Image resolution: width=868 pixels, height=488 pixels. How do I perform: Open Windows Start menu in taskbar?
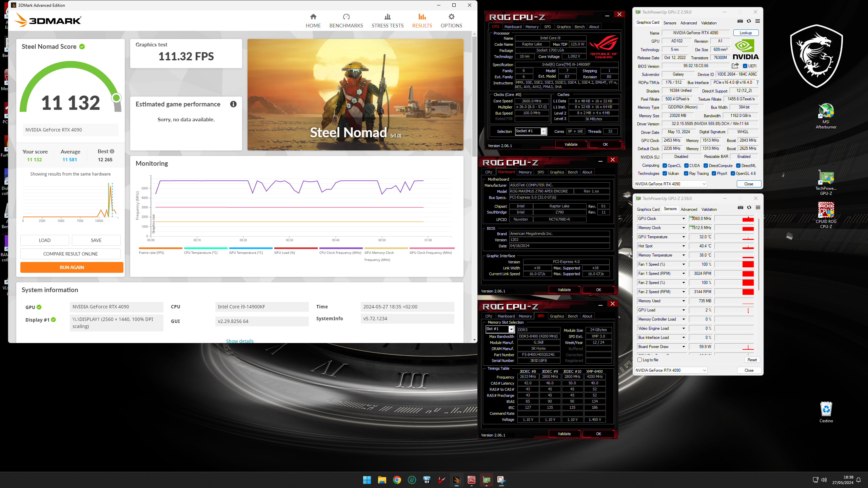tap(367, 480)
